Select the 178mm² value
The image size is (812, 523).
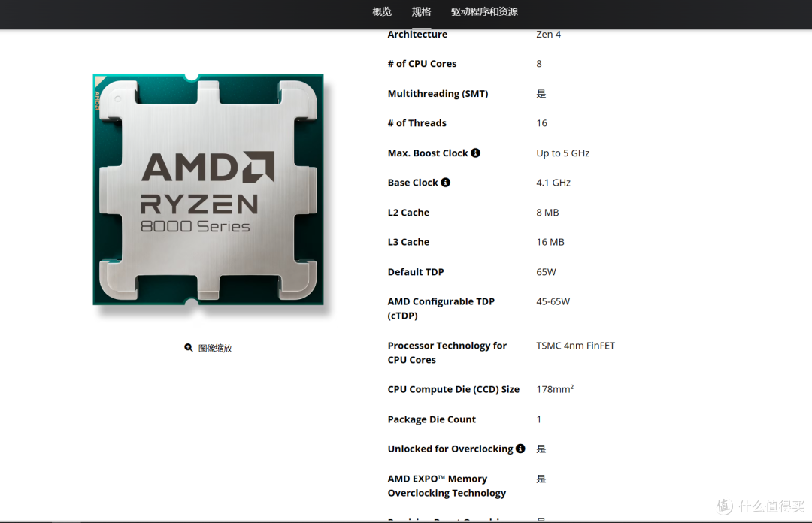[555, 389]
